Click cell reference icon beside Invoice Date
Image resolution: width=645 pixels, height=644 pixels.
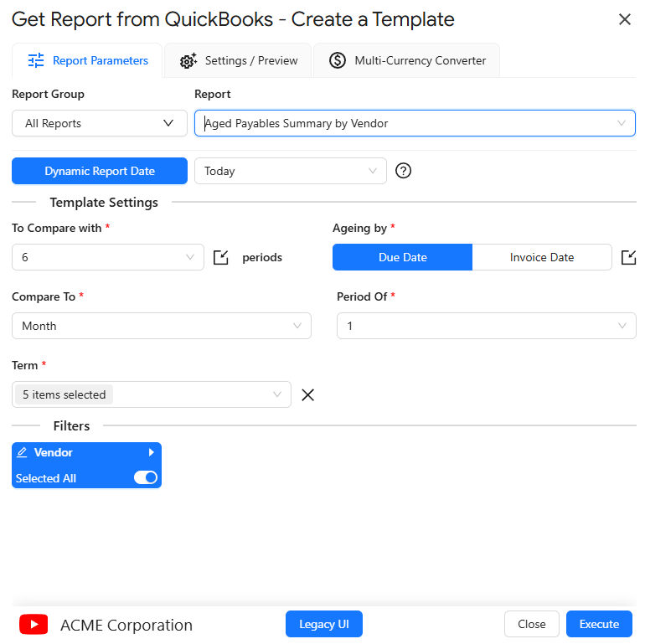coord(628,257)
